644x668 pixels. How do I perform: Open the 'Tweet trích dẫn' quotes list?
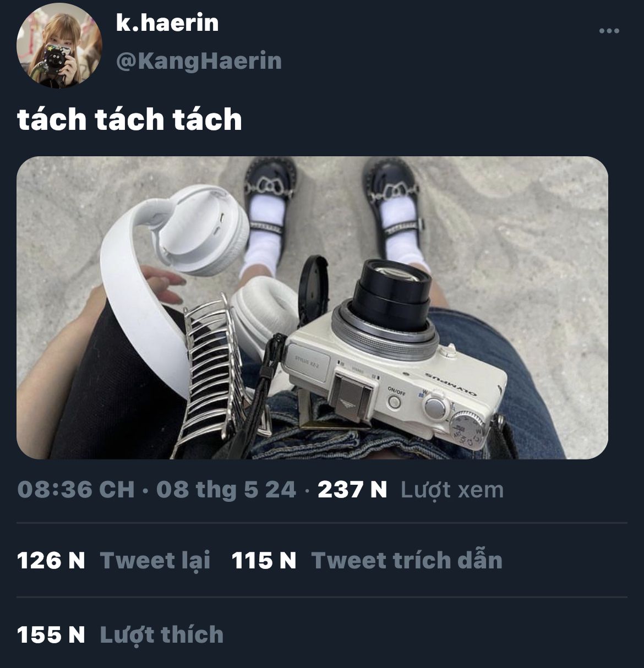point(407,560)
